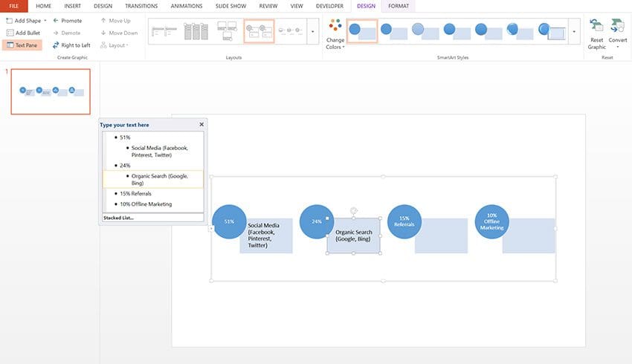Image resolution: width=632 pixels, height=364 pixels.
Task: Expand the Layouts gallery
Action: click(x=312, y=32)
